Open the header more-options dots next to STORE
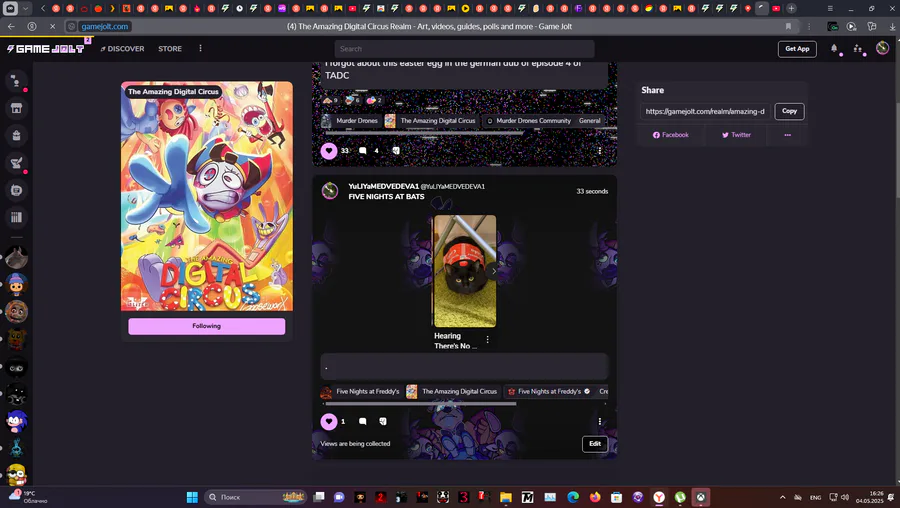The width and height of the screenshot is (900, 508). tap(200, 48)
